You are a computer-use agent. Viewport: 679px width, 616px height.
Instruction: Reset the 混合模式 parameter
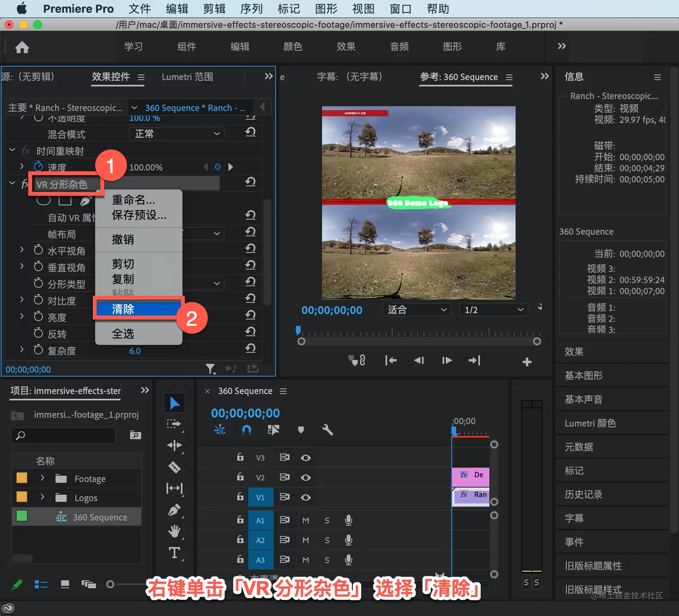click(251, 132)
